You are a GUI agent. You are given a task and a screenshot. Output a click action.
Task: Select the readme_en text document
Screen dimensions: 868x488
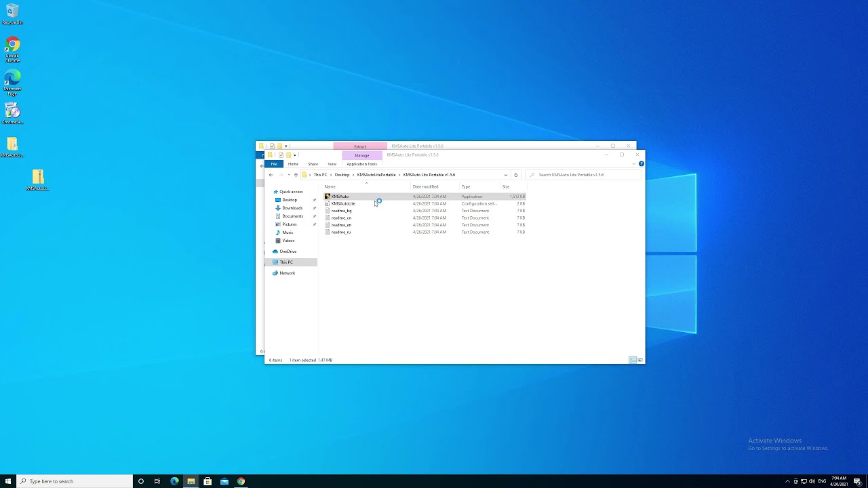tap(425, 225)
